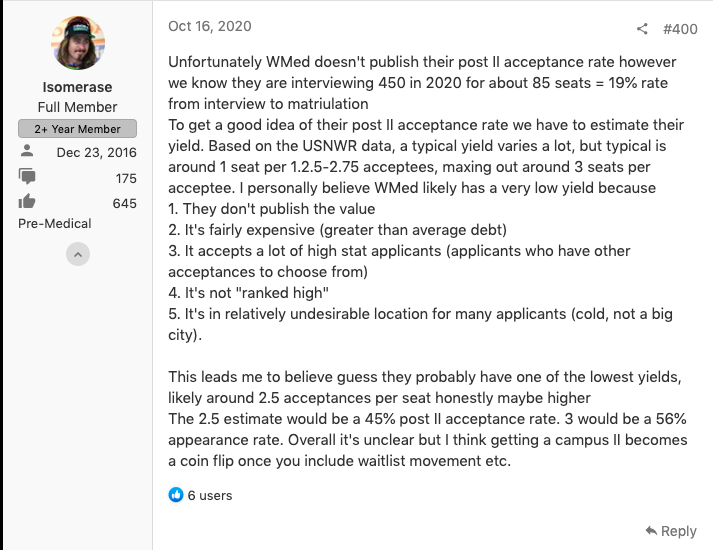Click the Oct 16, 2020 post date

[210, 26]
